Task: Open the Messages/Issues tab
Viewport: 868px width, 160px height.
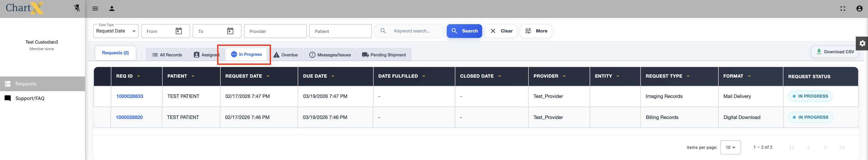Action: tap(330, 55)
